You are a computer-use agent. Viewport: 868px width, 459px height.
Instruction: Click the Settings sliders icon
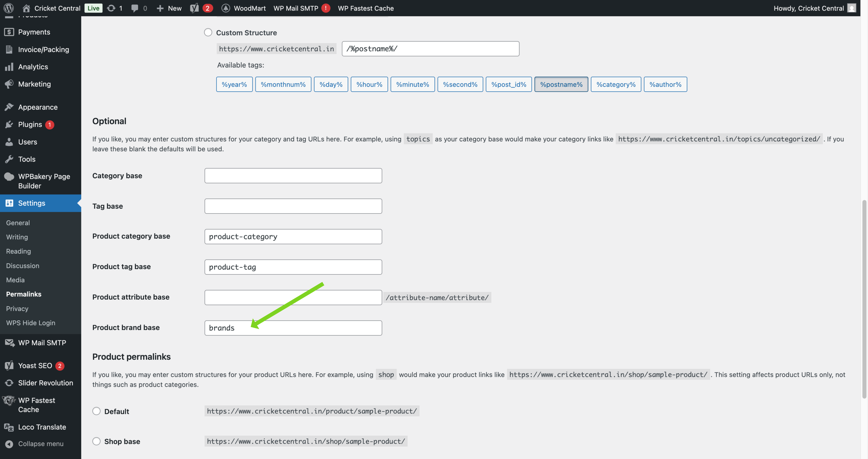pyautogui.click(x=9, y=203)
